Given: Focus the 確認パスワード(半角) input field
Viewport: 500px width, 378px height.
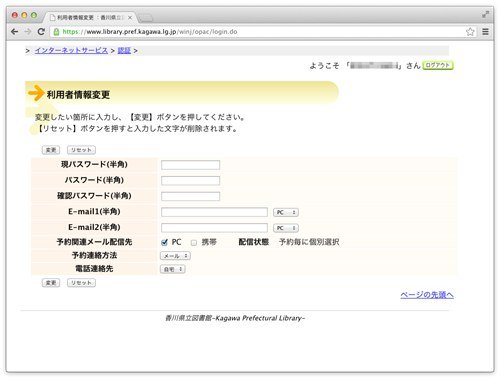Looking at the screenshot, I should (190, 196).
